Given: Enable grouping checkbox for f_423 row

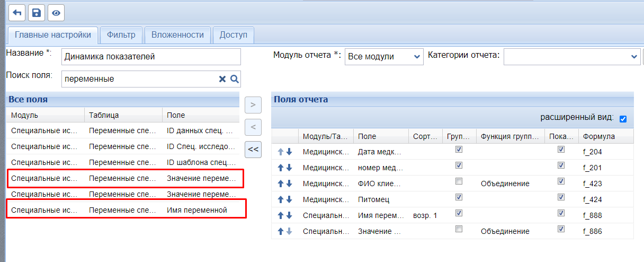Looking at the screenshot, I should (459, 181).
